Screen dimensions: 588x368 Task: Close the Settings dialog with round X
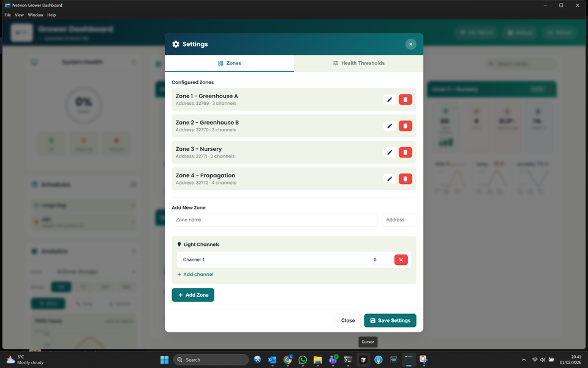click(410, 44)
